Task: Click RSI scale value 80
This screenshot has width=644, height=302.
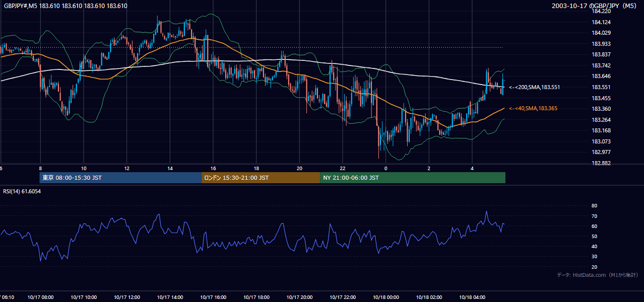Action: pos(594,206)
